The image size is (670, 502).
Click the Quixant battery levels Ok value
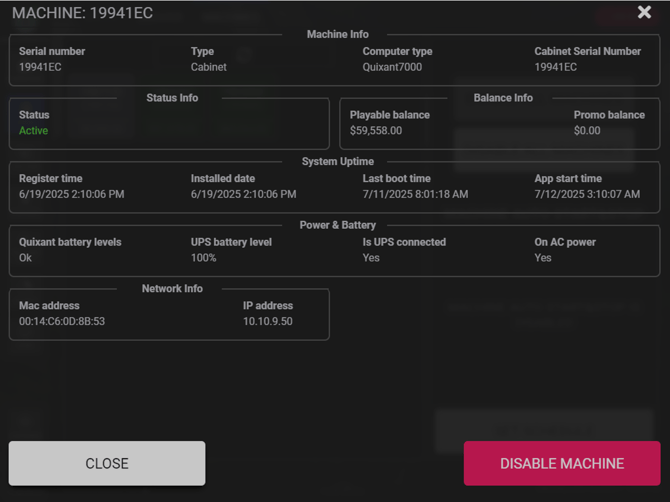tap(26, 258)
